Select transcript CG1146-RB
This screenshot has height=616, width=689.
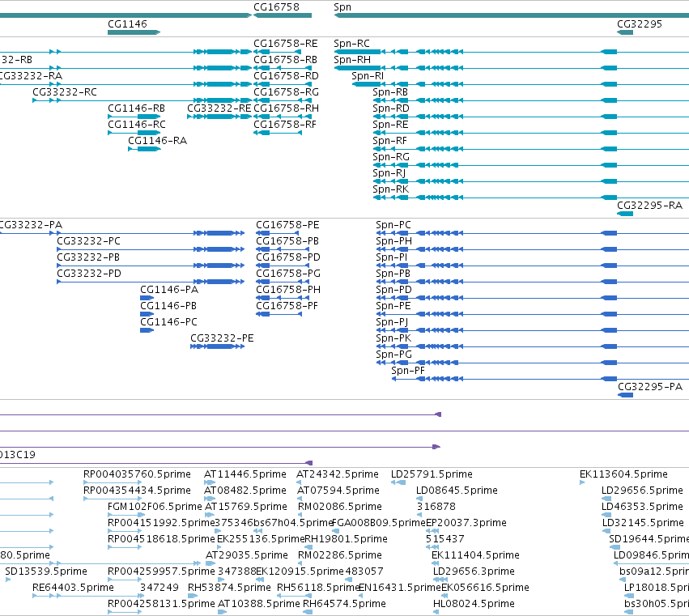tap(136, 108)
